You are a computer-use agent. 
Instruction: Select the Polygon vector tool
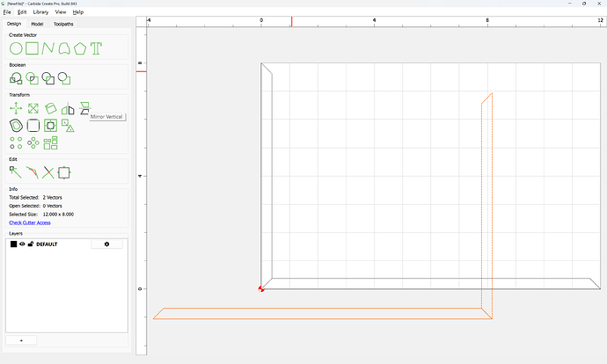80,48
